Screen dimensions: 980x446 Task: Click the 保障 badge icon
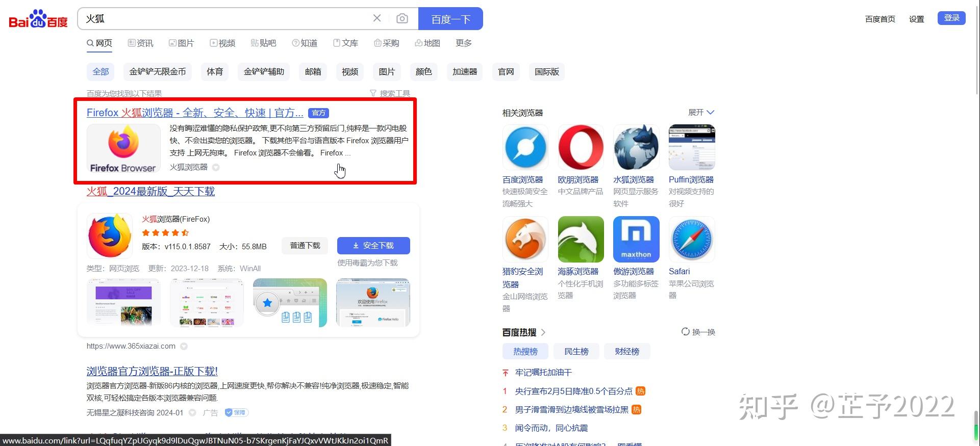(x=236, y=412)
